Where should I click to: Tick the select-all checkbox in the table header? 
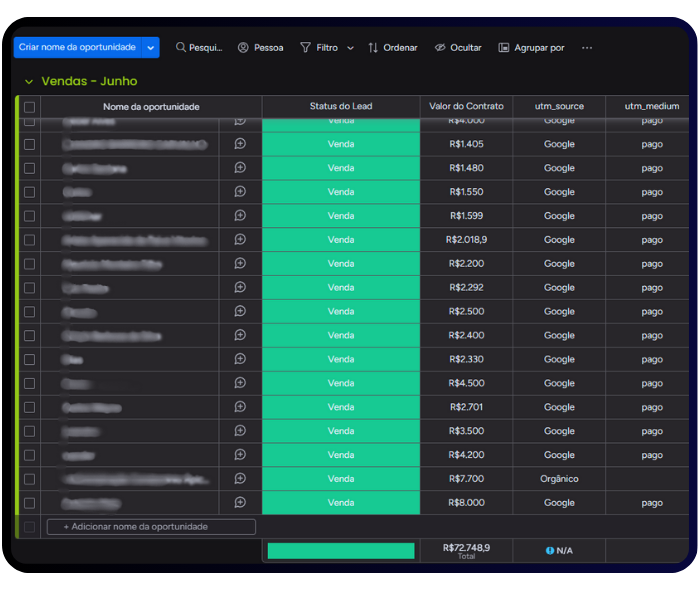(x=29, y=107)
